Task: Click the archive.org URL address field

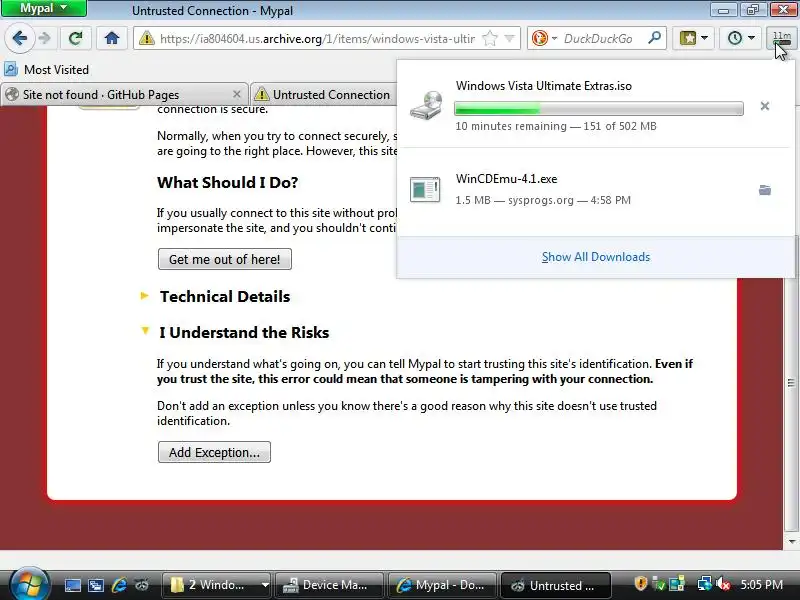Action: coord(317,39)
